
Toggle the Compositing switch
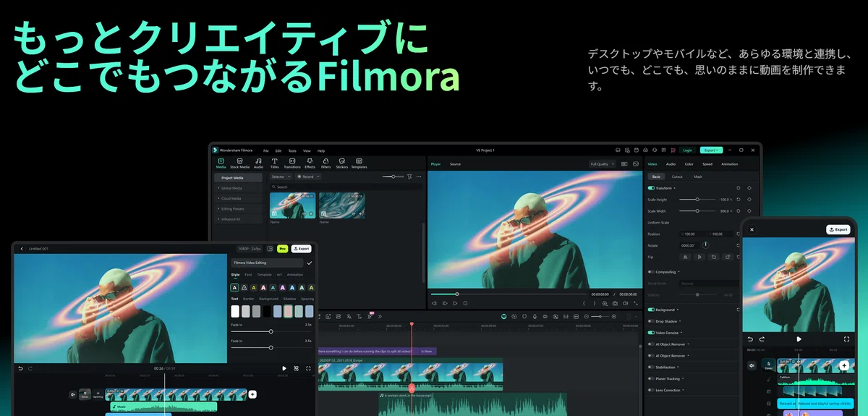pyautogui.click(x=651, y=272)
